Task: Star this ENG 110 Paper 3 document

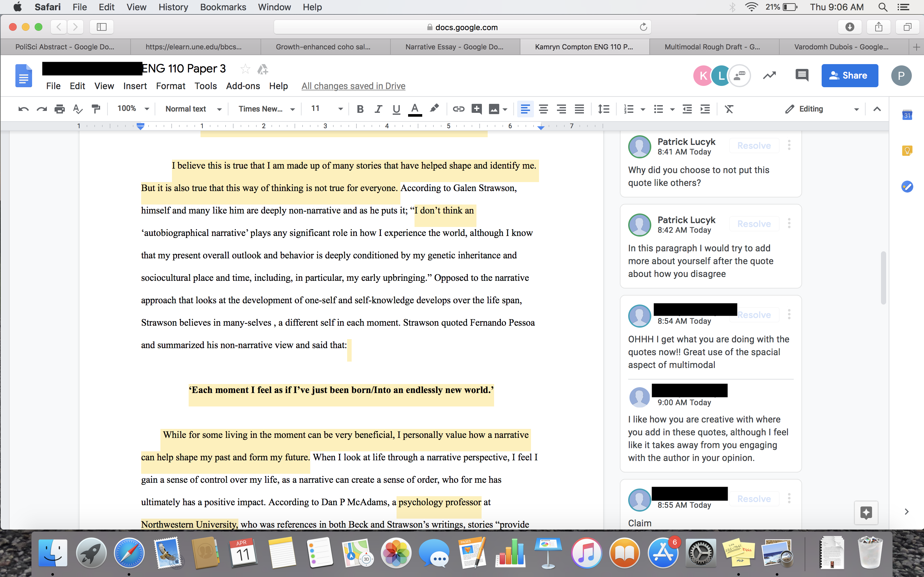Action: 245,69
